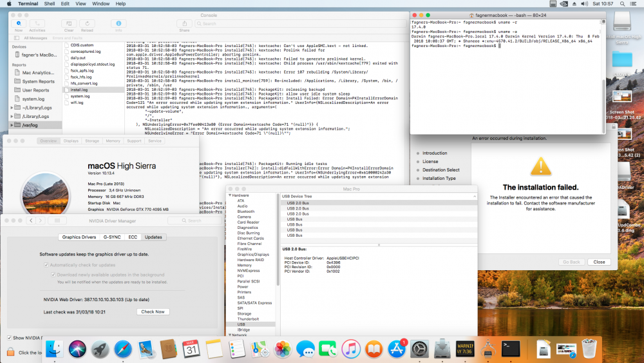
Task: Open iTunes in the Dock
Action: (351, 349)
